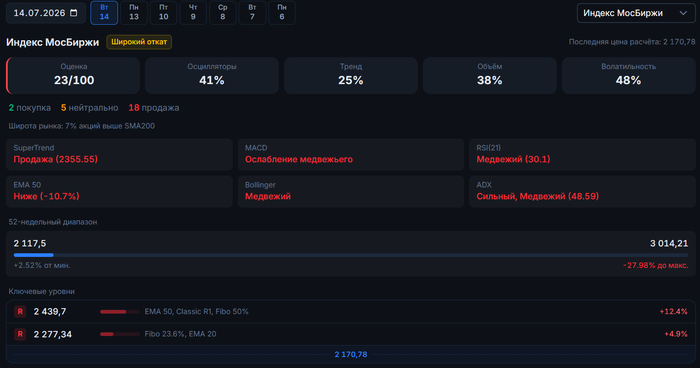Image resolution: width=700 pixels, height=368 pixels.
Task: Click the 18 продажа count
Action: (154, 108)
